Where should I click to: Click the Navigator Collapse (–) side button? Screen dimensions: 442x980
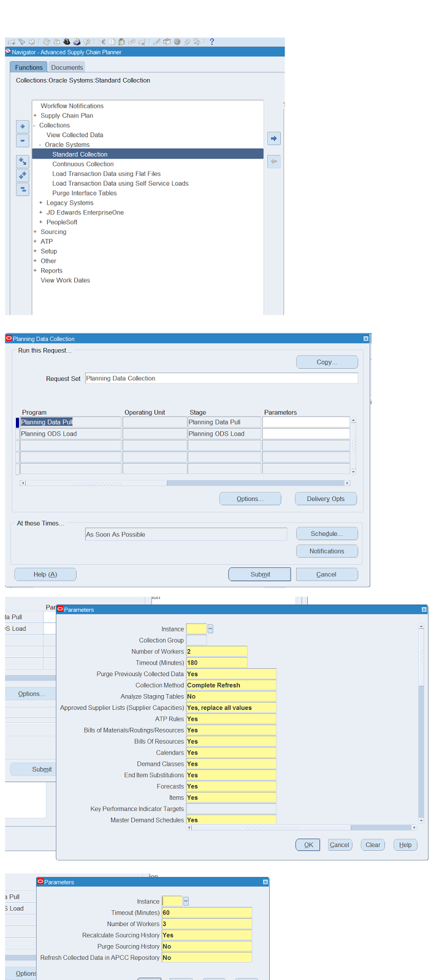click(x=22, y=140)
